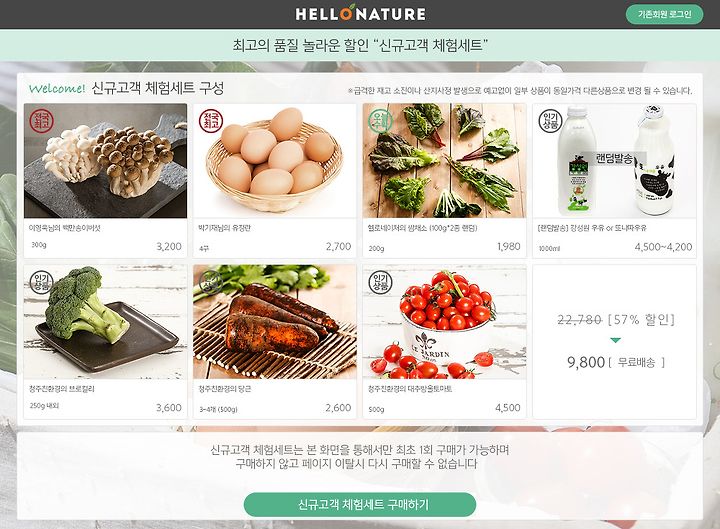Image resolution: width=720 pixels, height=529 pixels.
Task: Click the green badge on salad greens
Action: tap(380, 121)
